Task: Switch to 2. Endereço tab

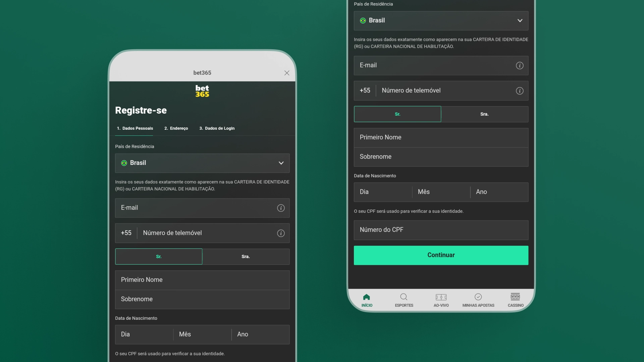Action: pos(176,128)
